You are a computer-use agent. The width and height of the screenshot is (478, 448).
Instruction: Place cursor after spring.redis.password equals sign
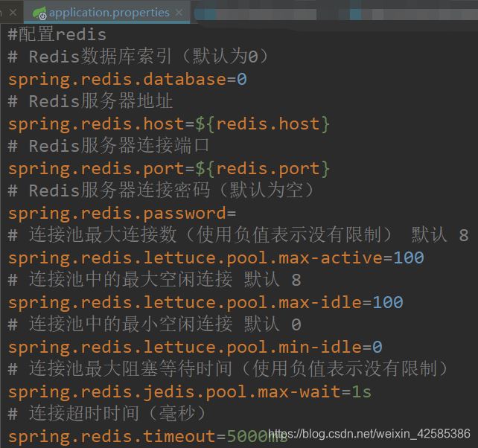(x=238, y=214)
